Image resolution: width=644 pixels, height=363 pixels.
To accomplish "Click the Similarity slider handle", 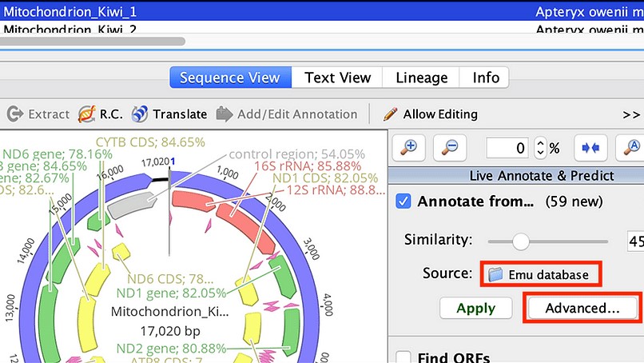I will click(x=521, y=240).
